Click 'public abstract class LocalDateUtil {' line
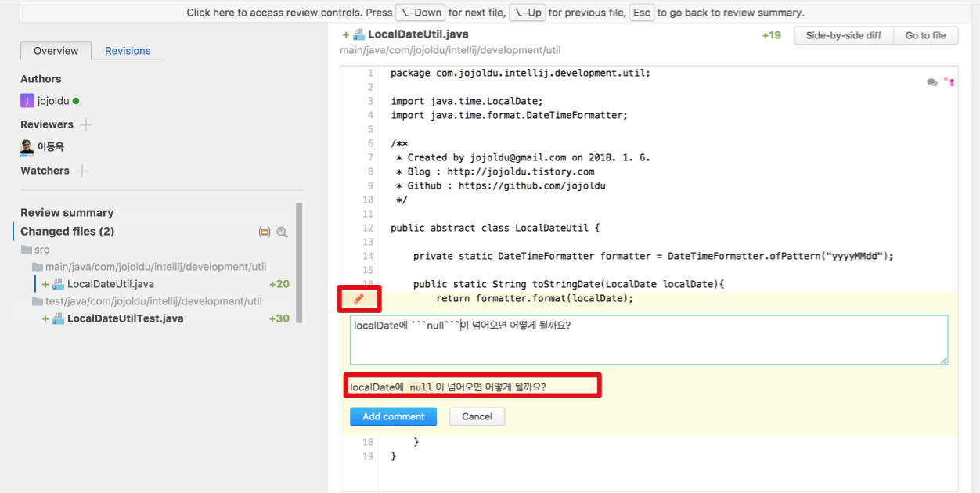 click(x=495, y=228)
